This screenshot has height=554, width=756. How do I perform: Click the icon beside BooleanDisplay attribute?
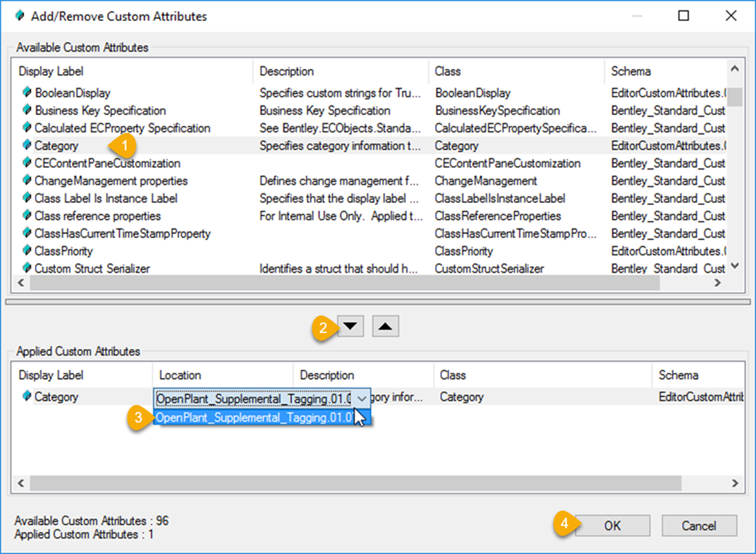[x=27, y=93]
